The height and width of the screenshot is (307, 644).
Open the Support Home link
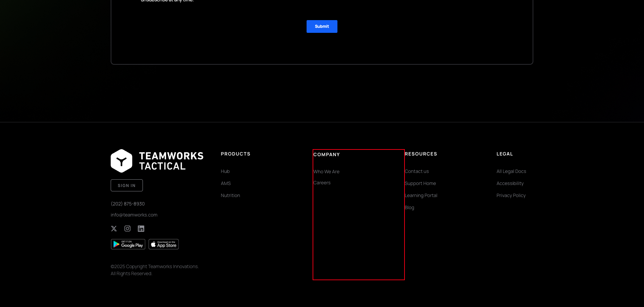[420, 183]
